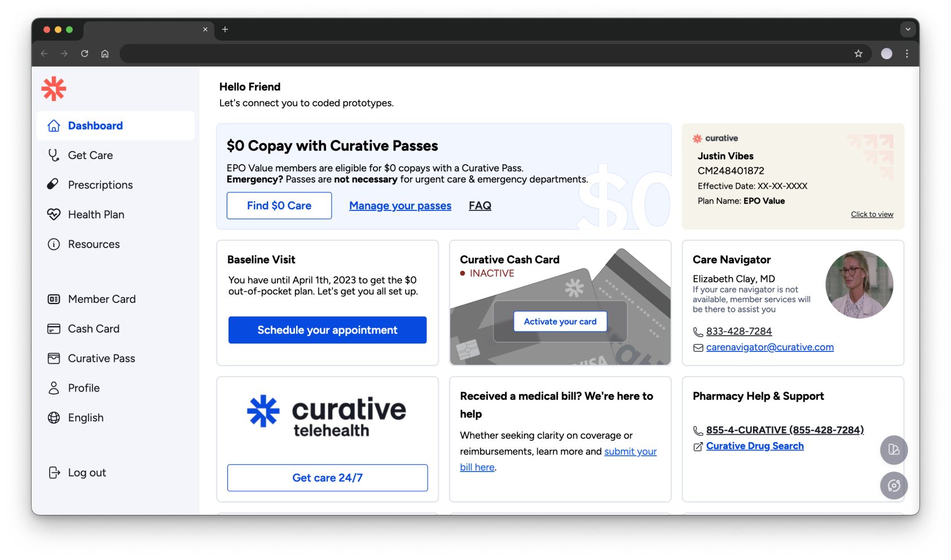Click the phone icon by 855-4-CURATIVE
The image size is (951, 560).
(698, 431)
